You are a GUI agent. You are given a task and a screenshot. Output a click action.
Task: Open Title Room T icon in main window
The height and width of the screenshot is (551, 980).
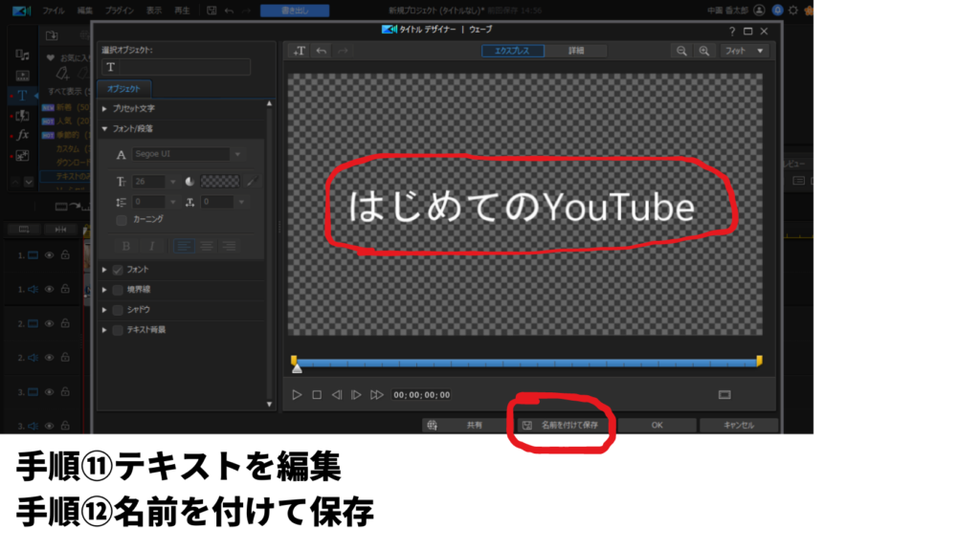[22, 96]
